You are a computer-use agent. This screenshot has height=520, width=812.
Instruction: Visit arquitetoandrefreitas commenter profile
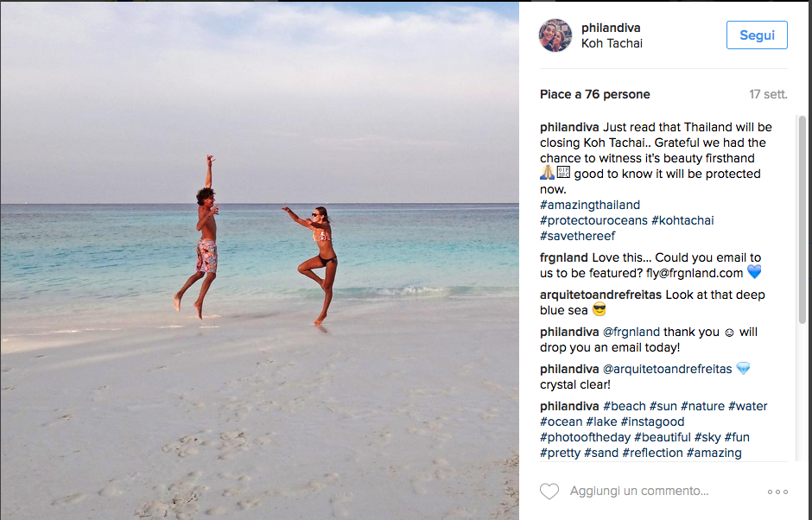(600, 295)
